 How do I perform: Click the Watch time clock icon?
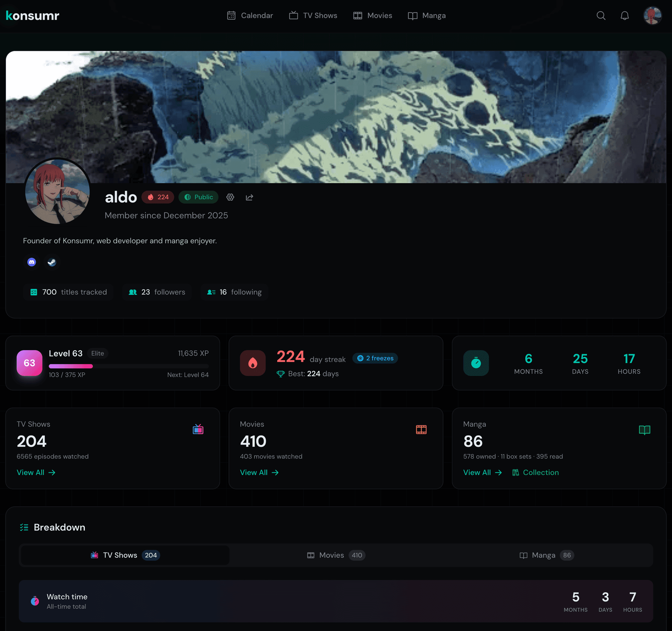35,601
